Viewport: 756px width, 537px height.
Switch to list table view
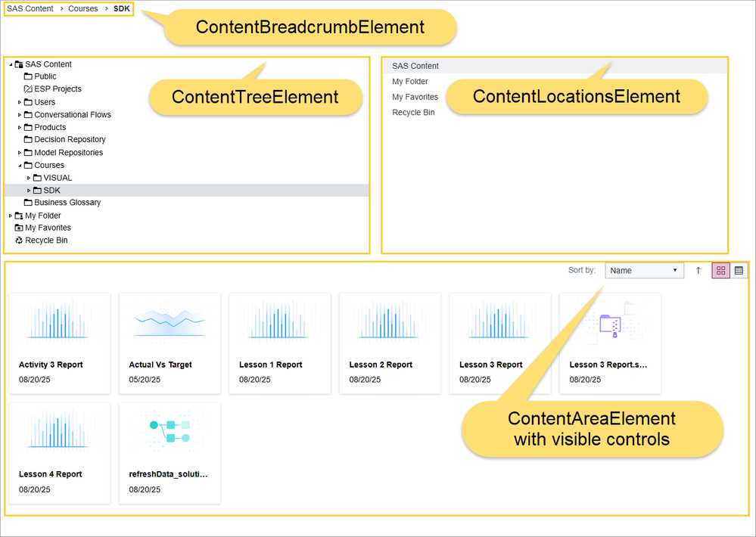(x=739, y=271)
